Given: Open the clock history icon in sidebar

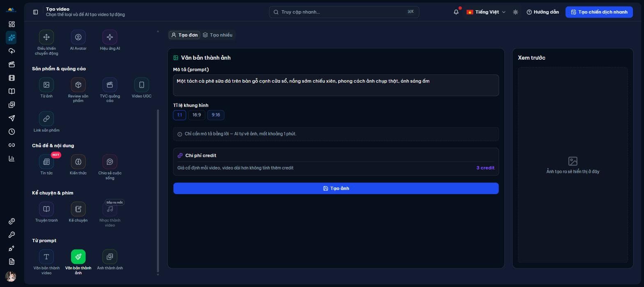Looking at the screenshot, I should (11, 132).
